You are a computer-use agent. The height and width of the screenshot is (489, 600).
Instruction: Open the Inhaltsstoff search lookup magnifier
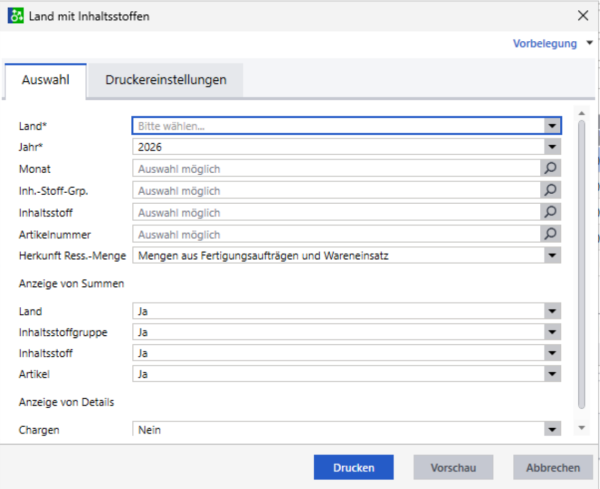pos(551,212)
